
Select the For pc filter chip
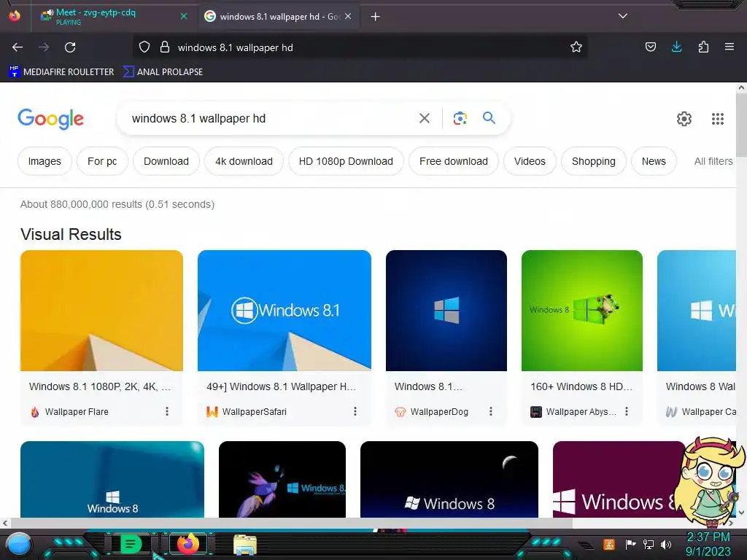(102, 161)
